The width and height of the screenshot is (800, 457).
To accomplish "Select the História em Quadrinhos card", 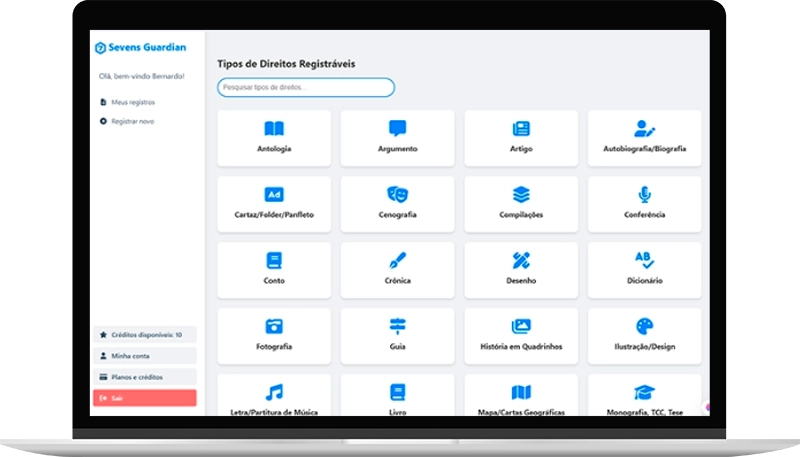I will coord(521,336).
